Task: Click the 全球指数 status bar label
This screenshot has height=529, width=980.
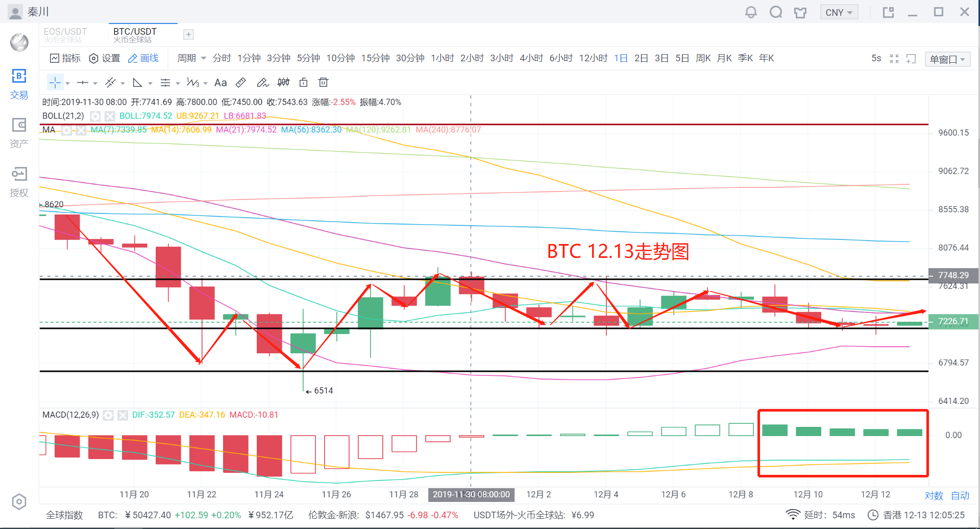Action: pyautogui.click(x=64, y=515)
